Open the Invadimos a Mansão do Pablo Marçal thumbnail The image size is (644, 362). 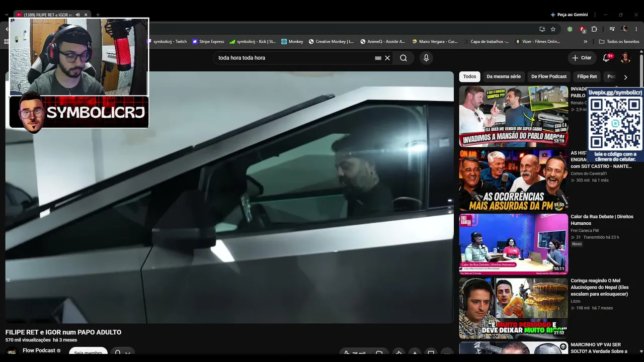[x=513, y=116]
